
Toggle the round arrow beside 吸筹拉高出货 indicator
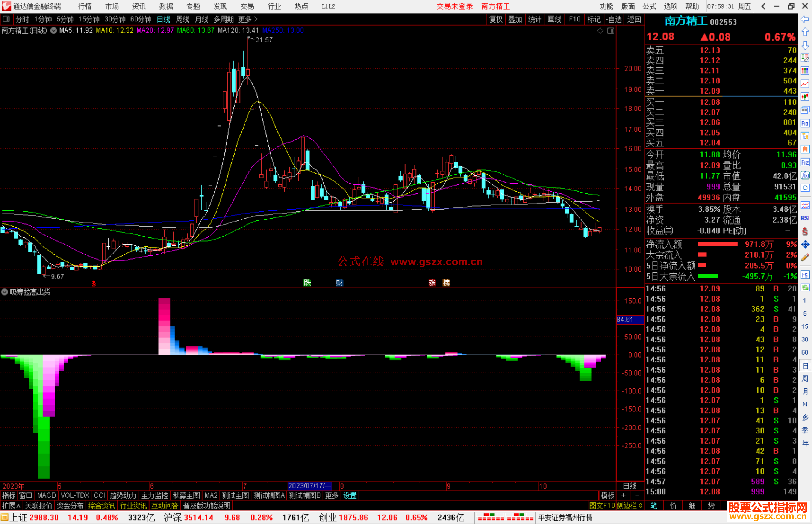(x=5, y=292)
